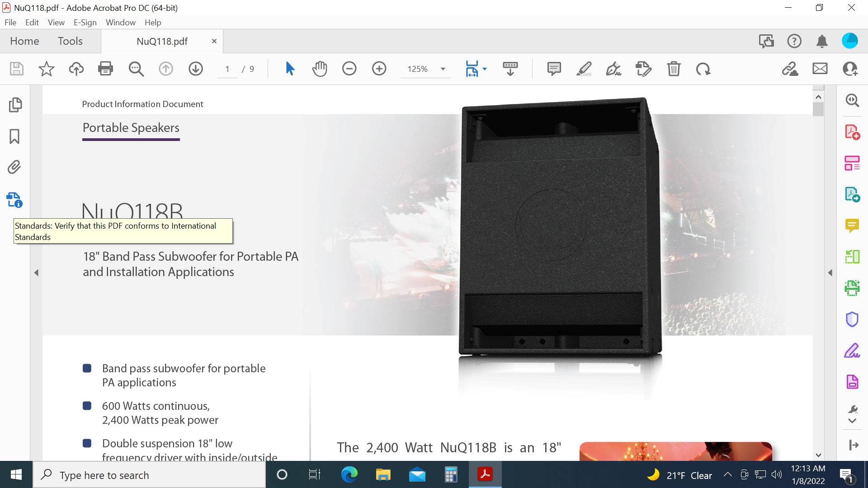Select the Highlight text tool
The width and height of the screenshot is (868, 488).
(x=584, y=69)
